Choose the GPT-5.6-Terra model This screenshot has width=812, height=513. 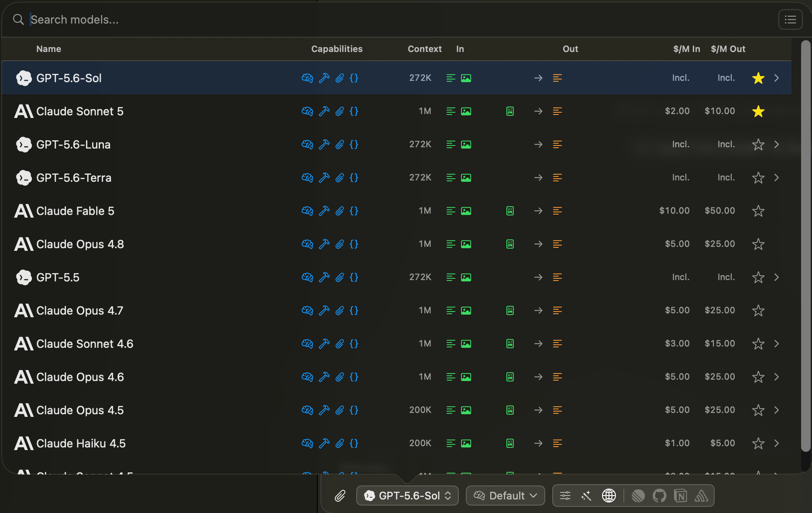396,177
